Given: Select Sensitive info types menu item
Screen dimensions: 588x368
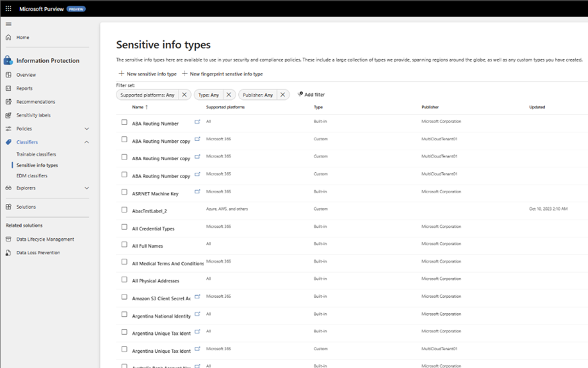Looking at the screenshot, I should pyautogui.click(x=37, y=165).
